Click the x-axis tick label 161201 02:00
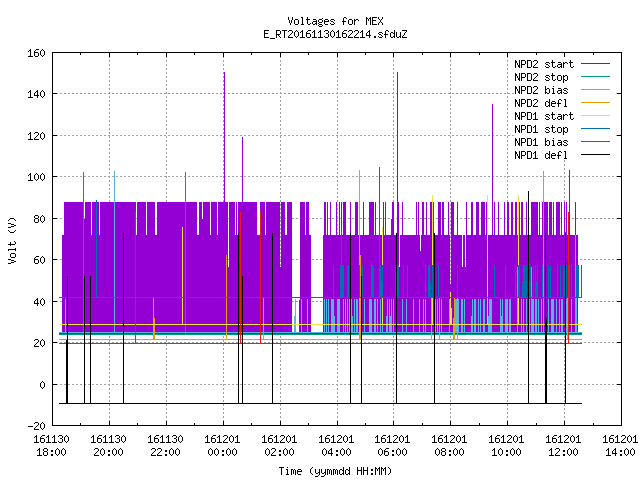The width and height of the screenshot is (640, 480). [x=279, y=446]
